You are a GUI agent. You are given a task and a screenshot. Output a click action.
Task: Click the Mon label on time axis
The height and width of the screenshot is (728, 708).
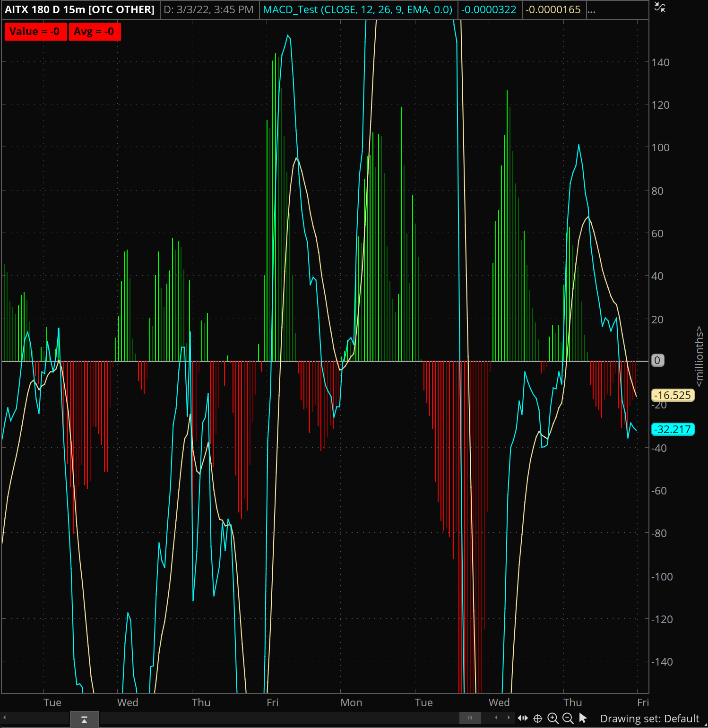(351, 702)
